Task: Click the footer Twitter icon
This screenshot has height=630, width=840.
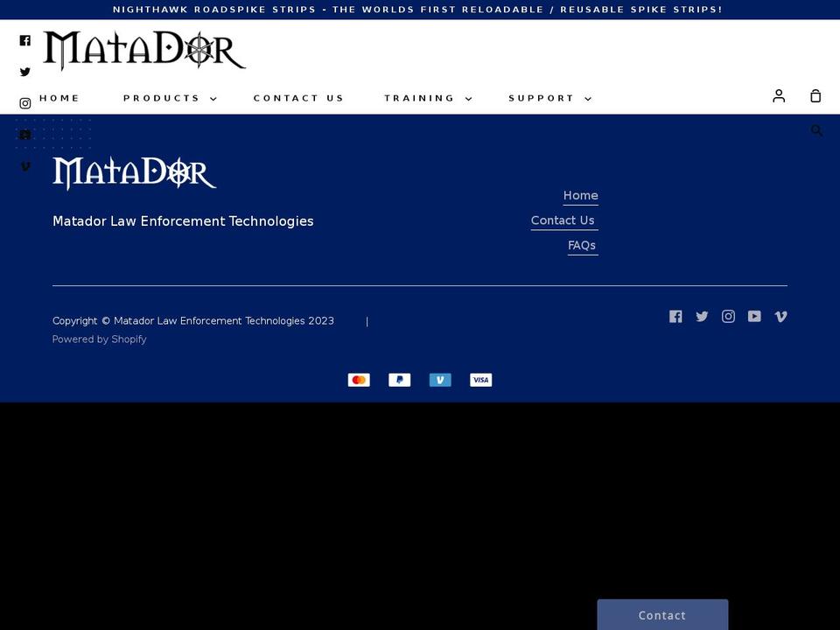Action: [702, 317]
